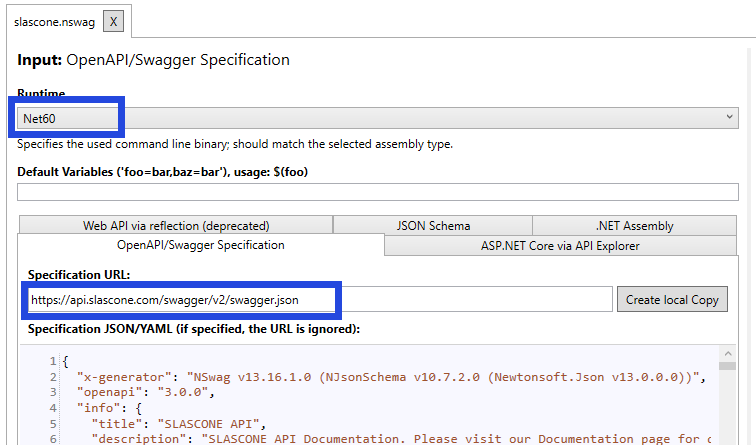Click the "openapi": "3.0.0" line
This screenshot has width=756, height=445.
[146, 392]
